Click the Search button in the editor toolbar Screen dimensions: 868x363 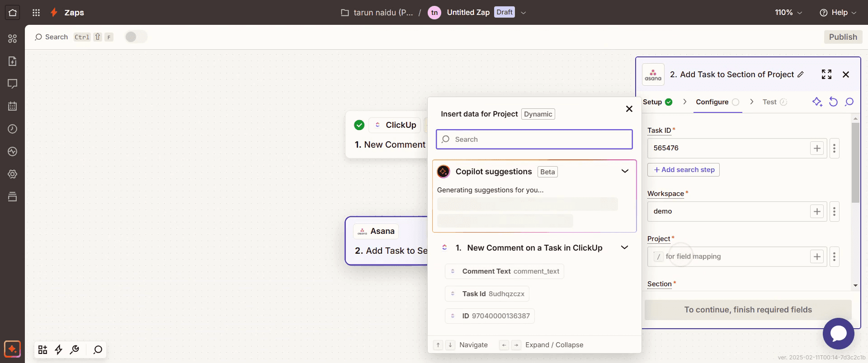pos(74,37)
